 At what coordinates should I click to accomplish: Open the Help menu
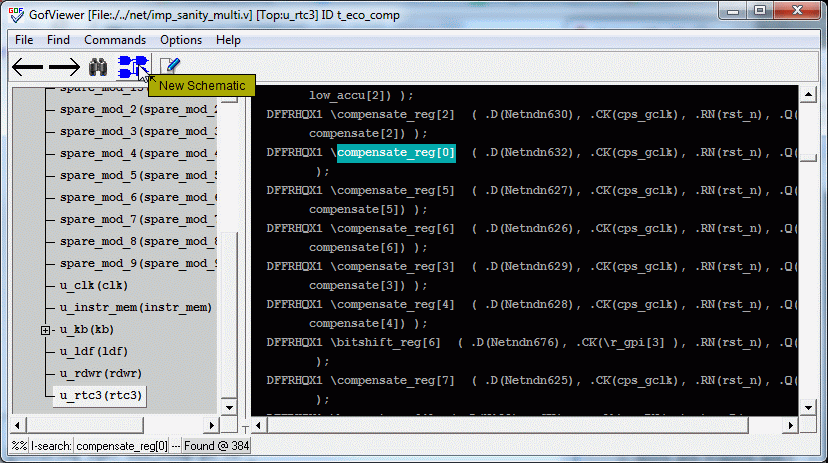pos(228,40)
